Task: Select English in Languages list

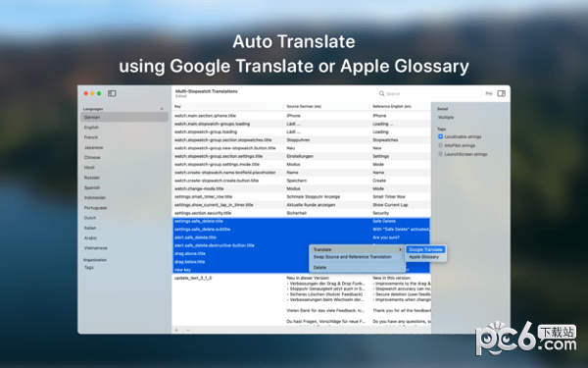Action: click(x=124, y=128)
